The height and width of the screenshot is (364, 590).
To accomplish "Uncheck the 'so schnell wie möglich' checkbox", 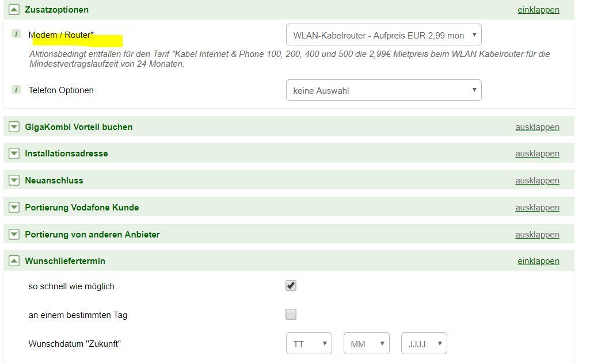I will coord(291,286).
